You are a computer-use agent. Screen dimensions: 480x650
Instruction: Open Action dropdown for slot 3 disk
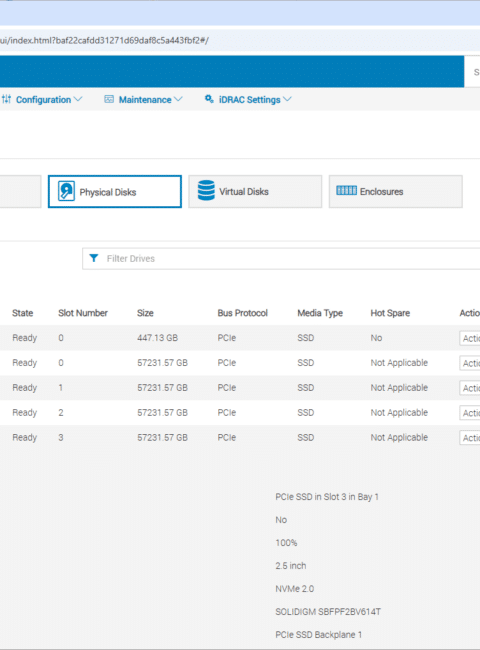470,438
